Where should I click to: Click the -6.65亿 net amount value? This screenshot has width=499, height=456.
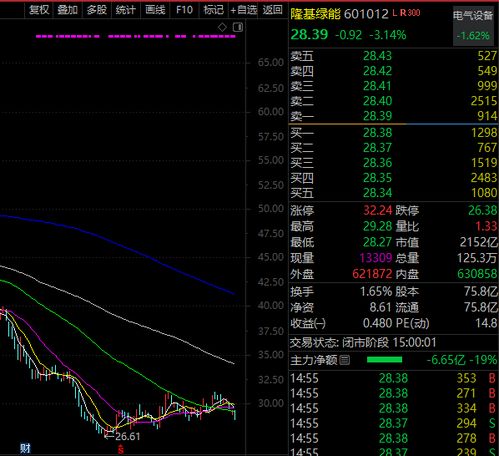(446, 360)
